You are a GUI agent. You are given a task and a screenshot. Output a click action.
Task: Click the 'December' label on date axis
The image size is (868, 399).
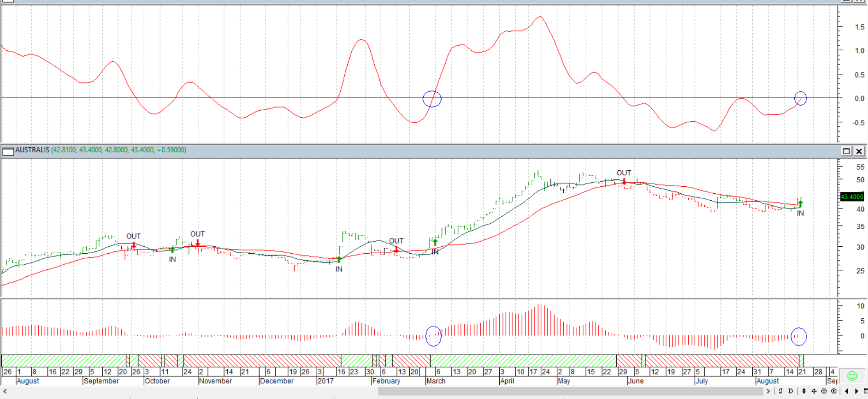click(x=277, y=381)
